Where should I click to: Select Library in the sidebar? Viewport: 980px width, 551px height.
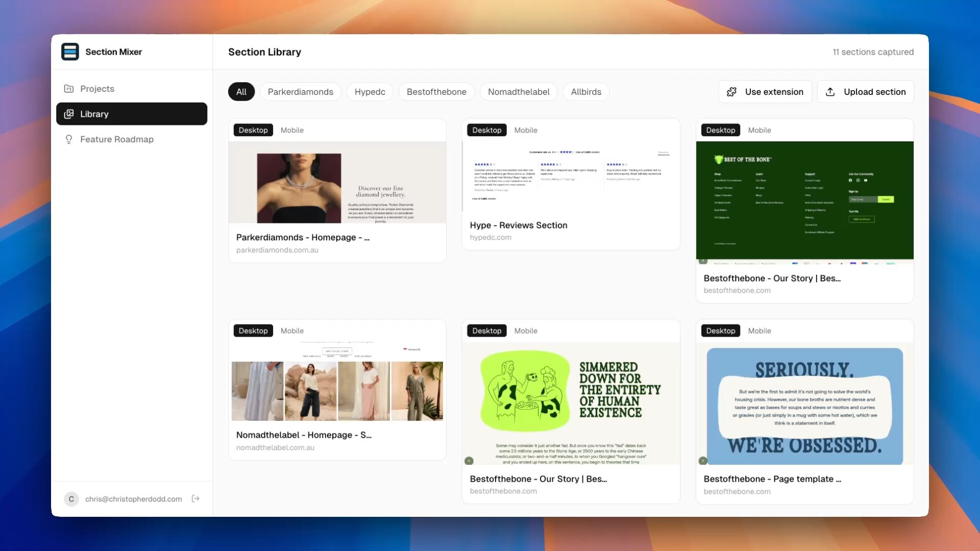tap(132, 114)
